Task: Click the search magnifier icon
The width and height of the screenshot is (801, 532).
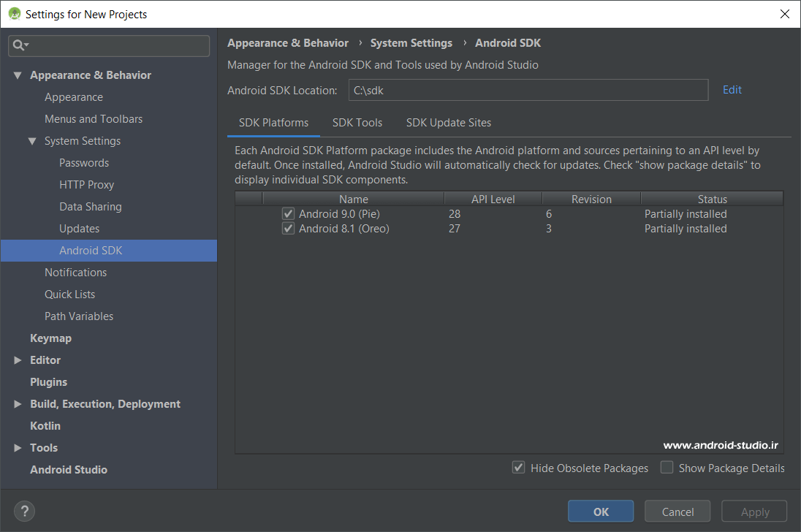Action: point(20,45)
